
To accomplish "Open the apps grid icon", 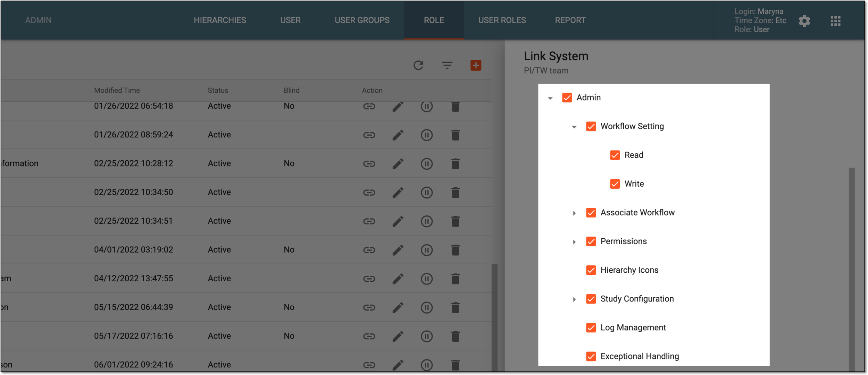I will click(x=835, y=21).
